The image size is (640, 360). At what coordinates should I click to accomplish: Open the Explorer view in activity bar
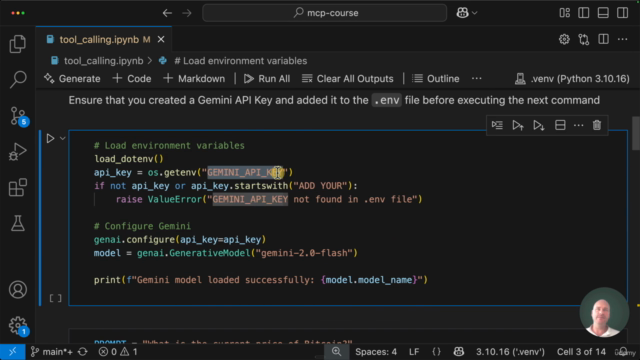(x=18, y=44)
